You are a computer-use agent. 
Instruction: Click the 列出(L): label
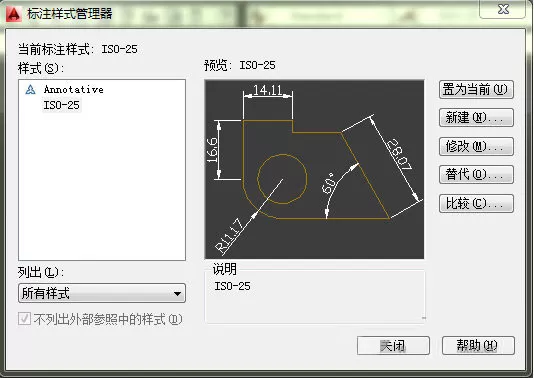(x=41, y=272)
